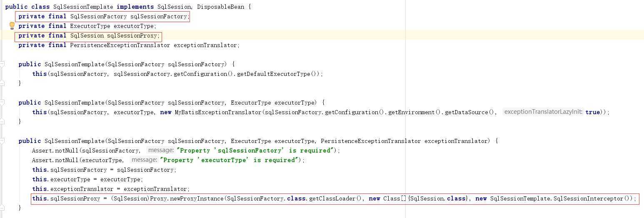This screenshot has width=644, height=218.
Task: Click DisposableBean in the implements clause
Action: coord(220,7)
